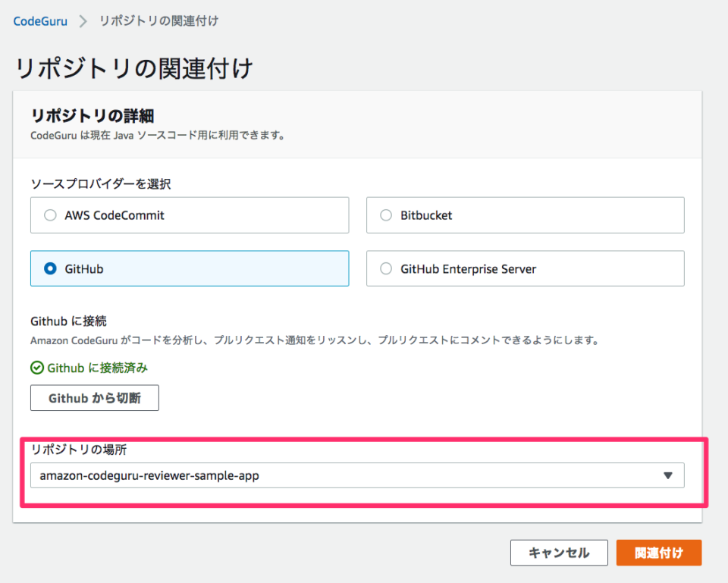Viewport: 728px width, 583px height.
Task: Select the GitHub source provider card
Action: (x=190, y=268)
